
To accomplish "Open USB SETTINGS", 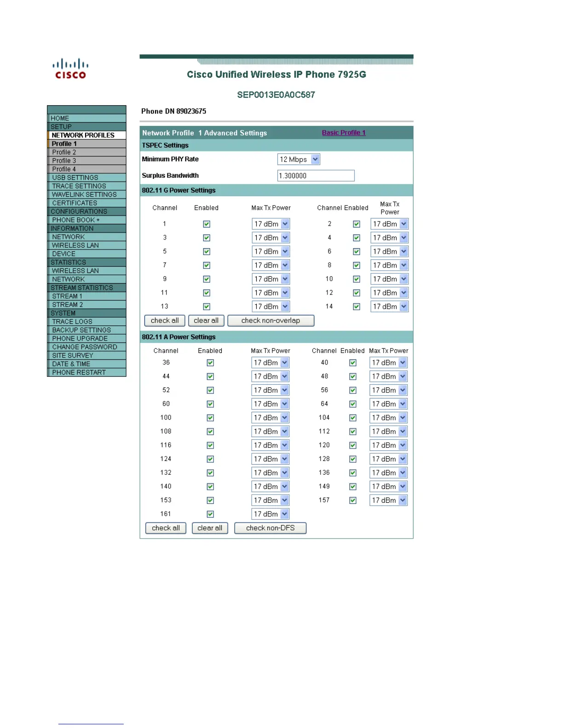I will (87, 177).
